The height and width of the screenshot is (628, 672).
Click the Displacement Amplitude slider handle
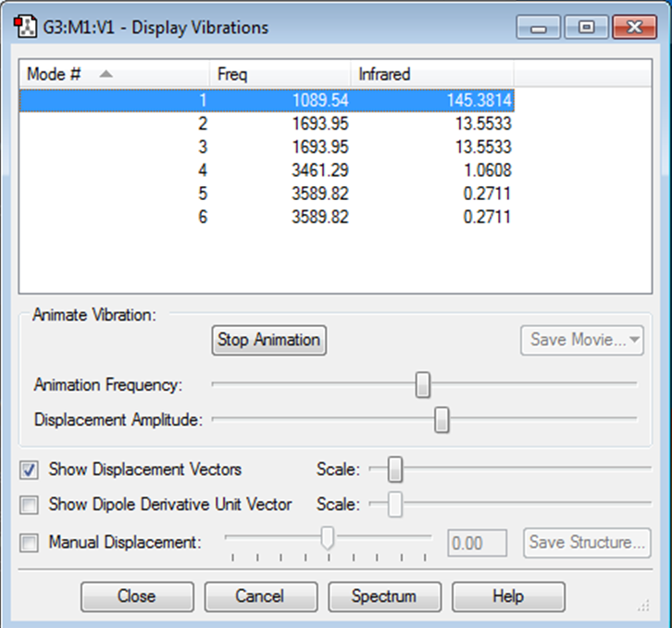442,420
